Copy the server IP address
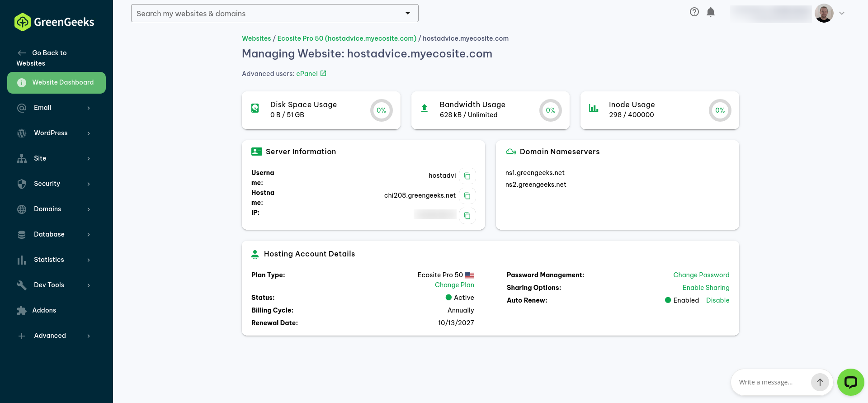Image resolution: width=868 pixels, height=403 pixels. (467, 216)
